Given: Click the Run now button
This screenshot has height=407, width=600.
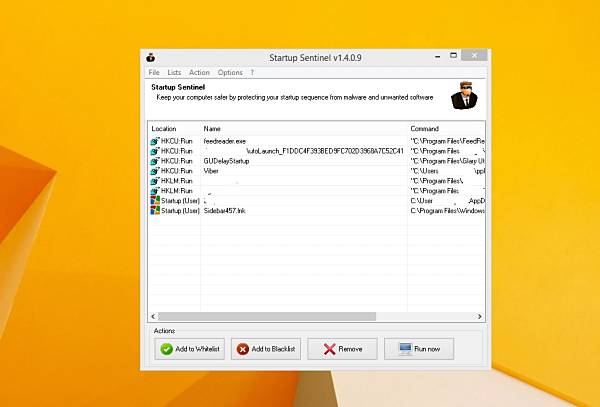Looking at the screenshot, I should [x=419, y=349].
